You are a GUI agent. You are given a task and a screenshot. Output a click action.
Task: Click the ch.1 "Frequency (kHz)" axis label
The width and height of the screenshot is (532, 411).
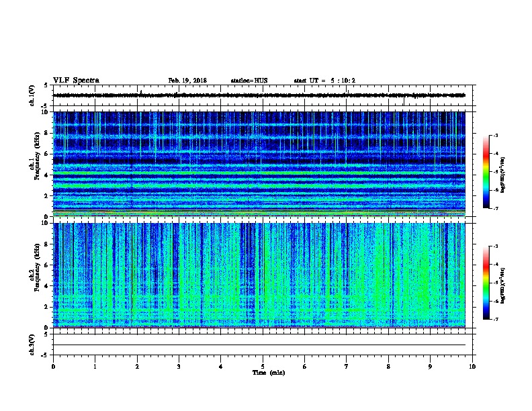click(37, 156)
